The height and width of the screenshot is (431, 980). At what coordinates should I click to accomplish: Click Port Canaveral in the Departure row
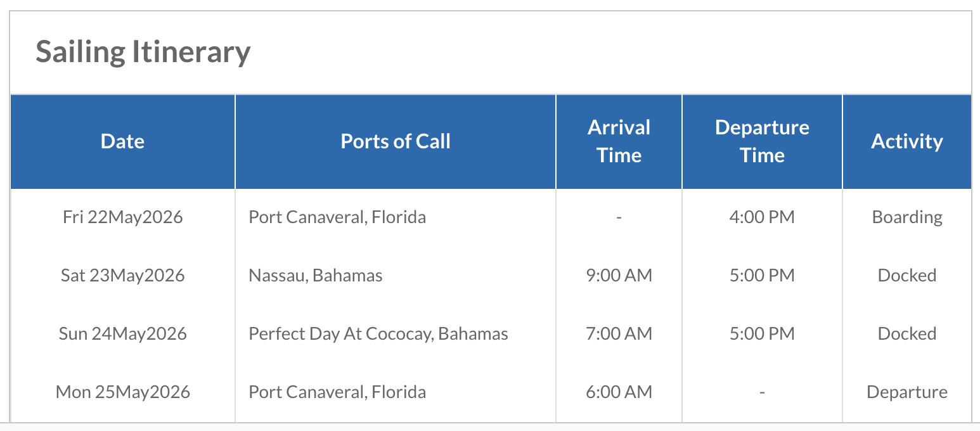(x=337, y=392)
